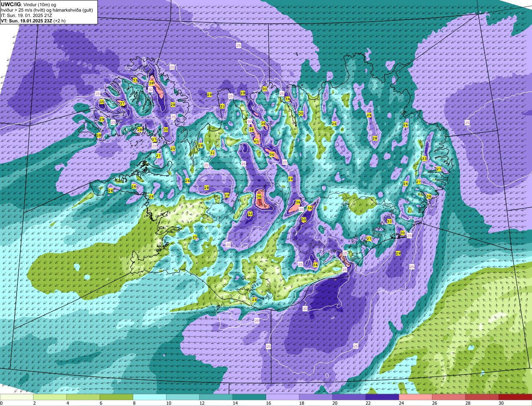Viewport: 532px width, 406px height.
Task: Select the medium teal 12–14 legend swatch
Action: (x=216, y=397)
